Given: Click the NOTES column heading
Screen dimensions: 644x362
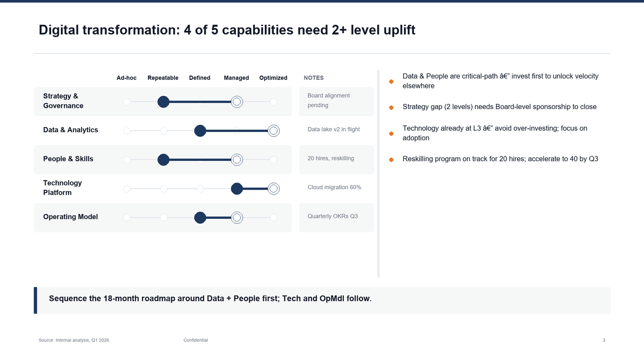Looking at the screenshot, I should coord(313,78).
